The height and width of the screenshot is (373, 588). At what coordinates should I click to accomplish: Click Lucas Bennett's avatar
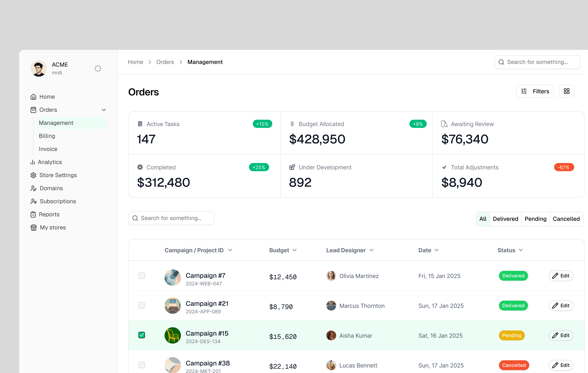click(331, 365)
